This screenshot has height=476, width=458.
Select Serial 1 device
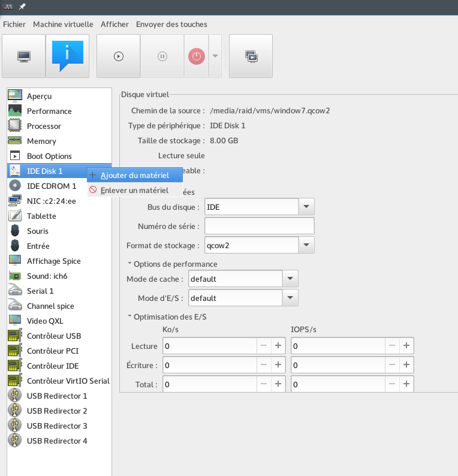click(59, 291)
